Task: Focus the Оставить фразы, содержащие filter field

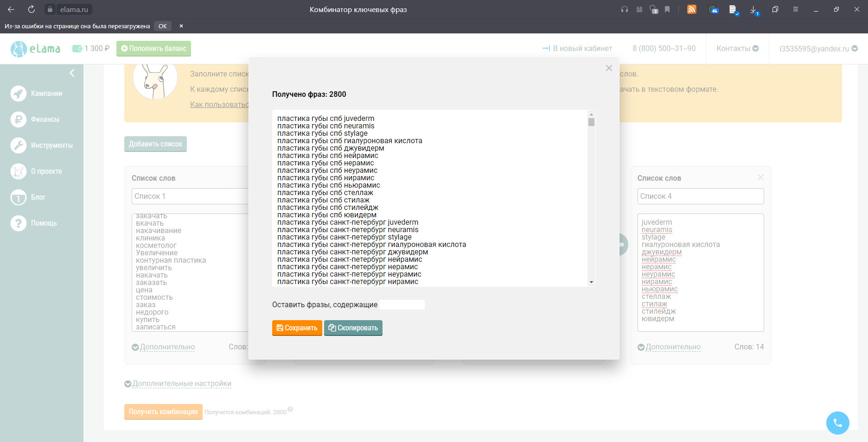Action: point(402,304)
